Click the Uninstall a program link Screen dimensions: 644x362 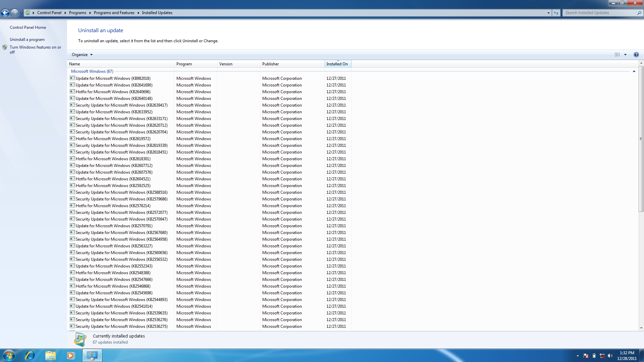point(27,40)
